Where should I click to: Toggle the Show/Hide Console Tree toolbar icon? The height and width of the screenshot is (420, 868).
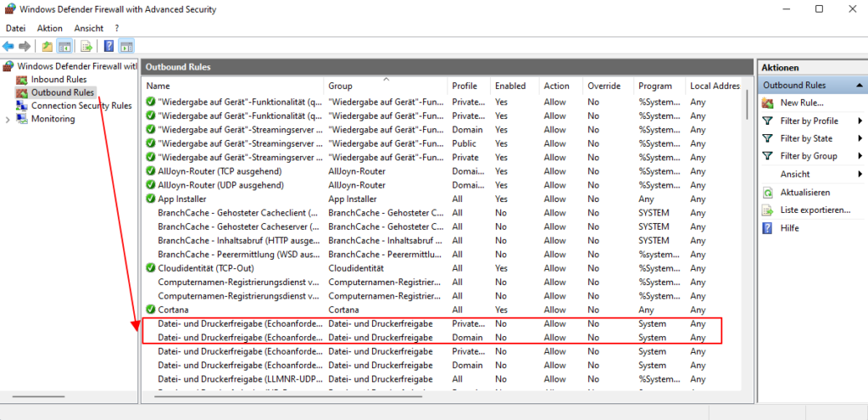click(64, 46)
